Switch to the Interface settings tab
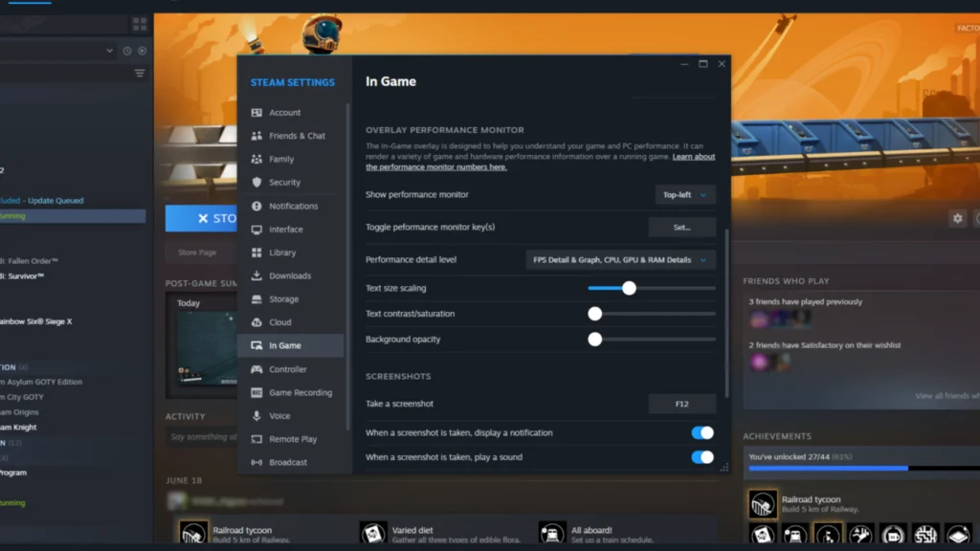The height and width of the screenshot is (551, 980). pyautogui.click(x=291, y=230)
